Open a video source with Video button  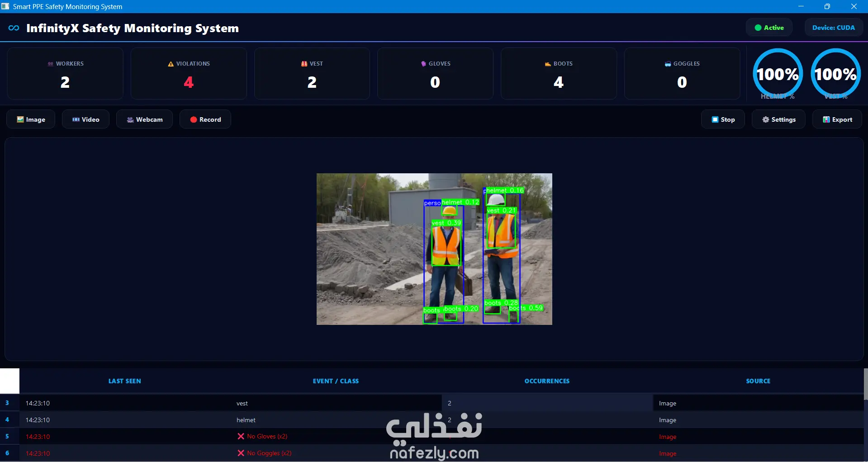pyautogui.click(x=85, y=119)
